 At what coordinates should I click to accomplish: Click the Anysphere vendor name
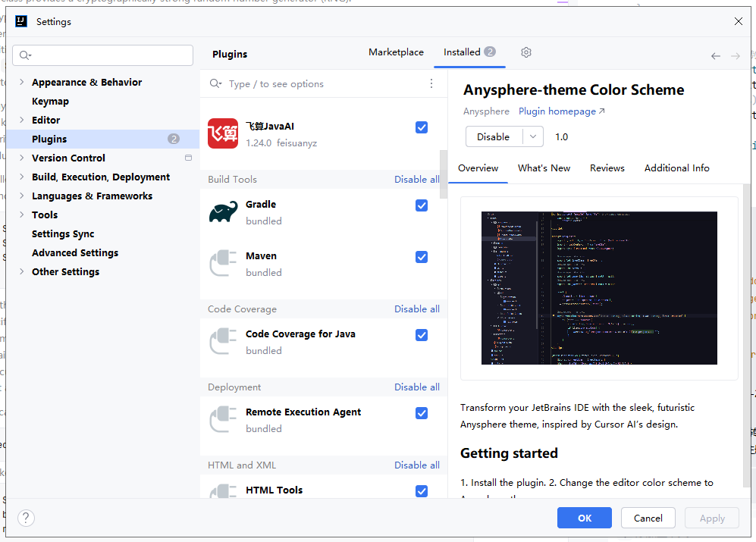tap(486, 111)
